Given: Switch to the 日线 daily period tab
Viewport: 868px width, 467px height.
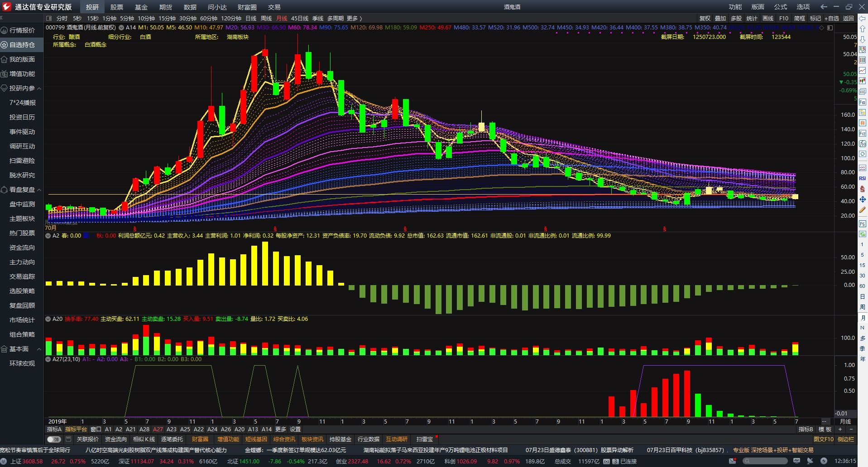Looking at the screenshot, I should pyautogui.click(x=251, y=18).
